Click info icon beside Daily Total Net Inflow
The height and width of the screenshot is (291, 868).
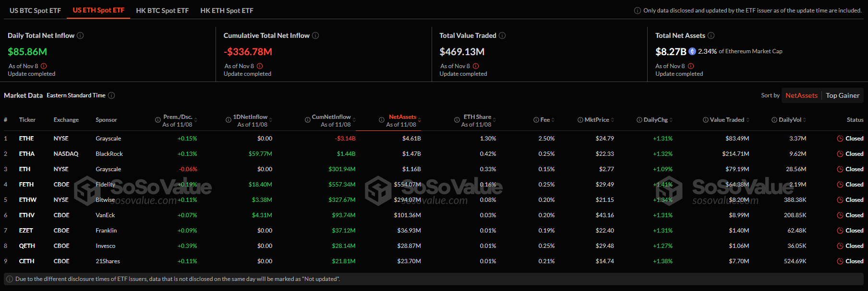80,35
